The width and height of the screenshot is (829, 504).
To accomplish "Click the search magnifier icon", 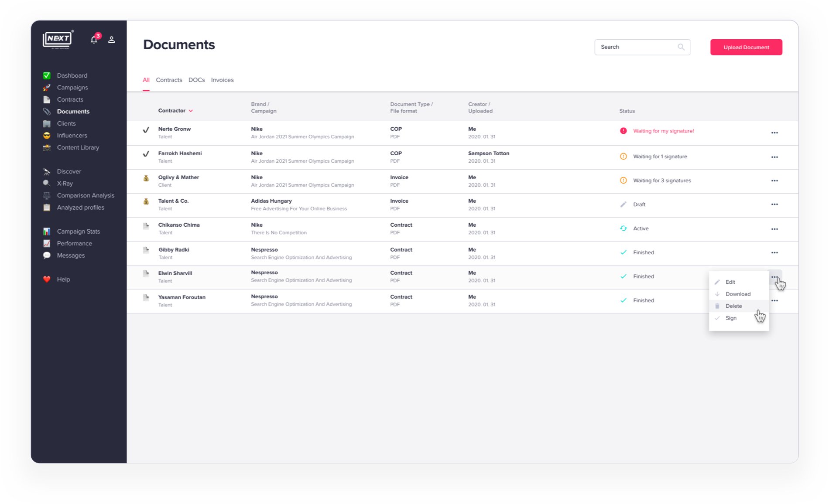I will [681, 47].
